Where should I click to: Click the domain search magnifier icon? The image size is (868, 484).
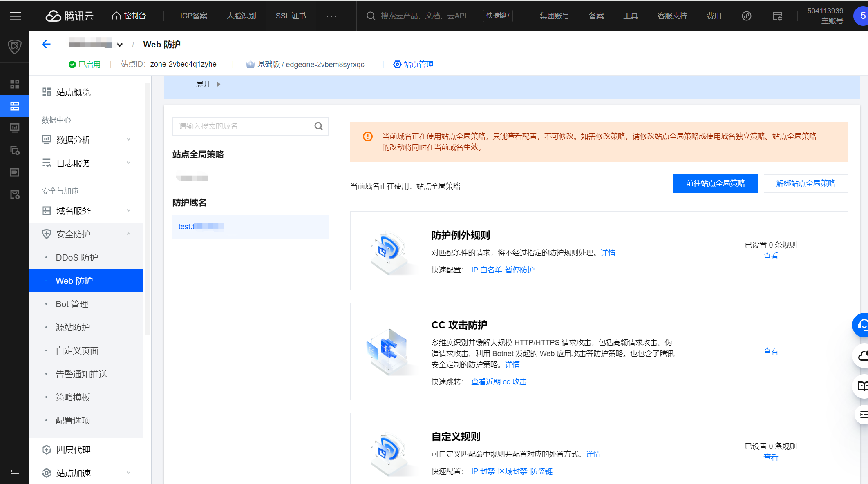click(x=319, y=126)
